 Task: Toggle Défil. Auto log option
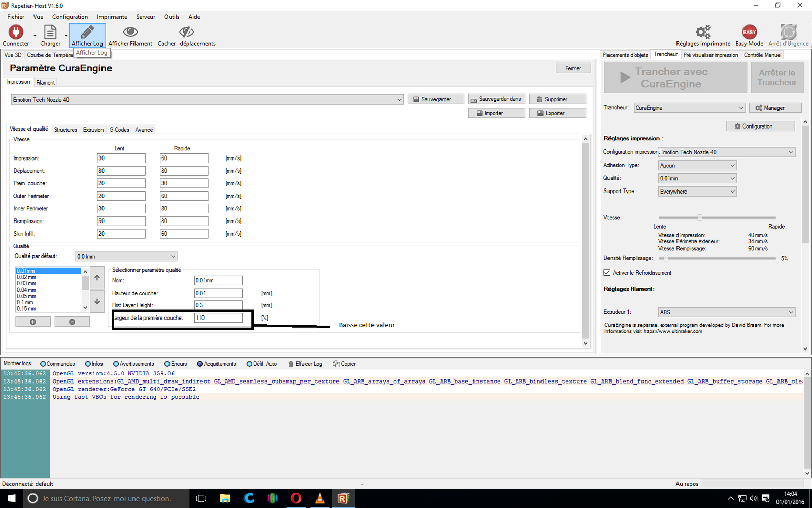click(x=249, y=364)
